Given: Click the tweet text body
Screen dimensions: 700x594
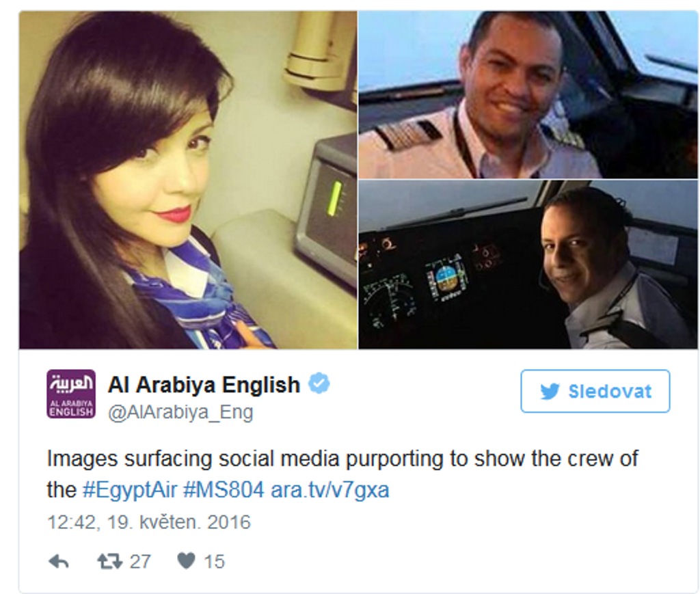Looking at the screenshot, I should click(x=342, y=474).
